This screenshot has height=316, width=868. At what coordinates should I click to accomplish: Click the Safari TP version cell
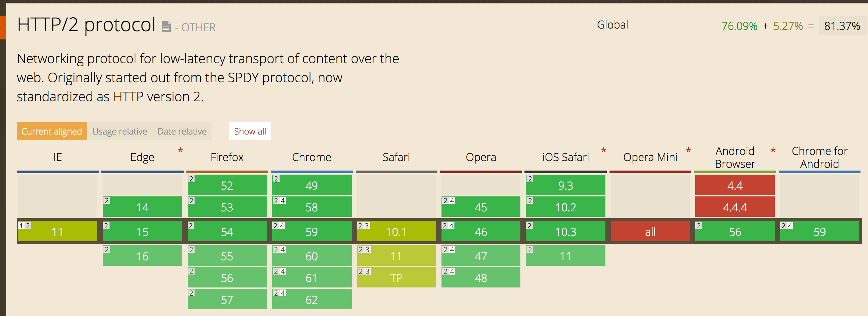pyautogui.click(x=397, y=277)
